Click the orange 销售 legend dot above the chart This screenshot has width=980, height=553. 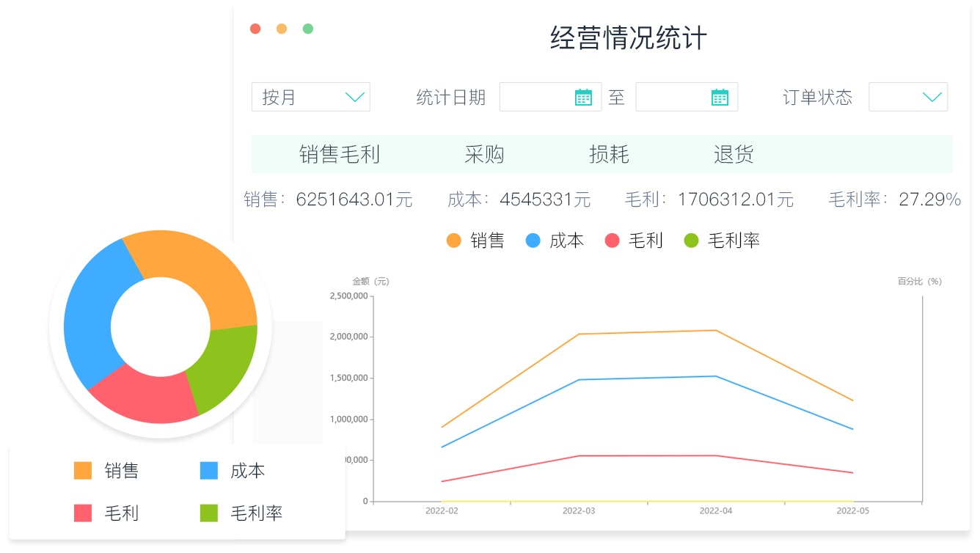point(453,240)
